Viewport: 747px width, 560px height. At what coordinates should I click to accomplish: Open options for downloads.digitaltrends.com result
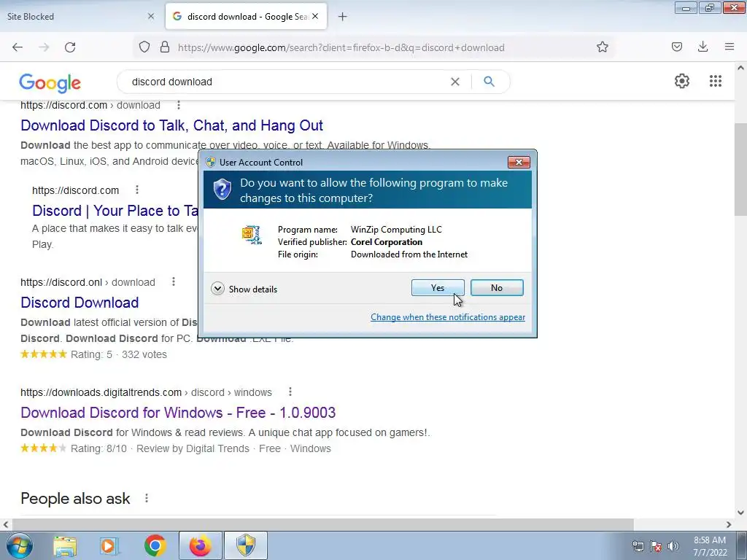(290, 392)
